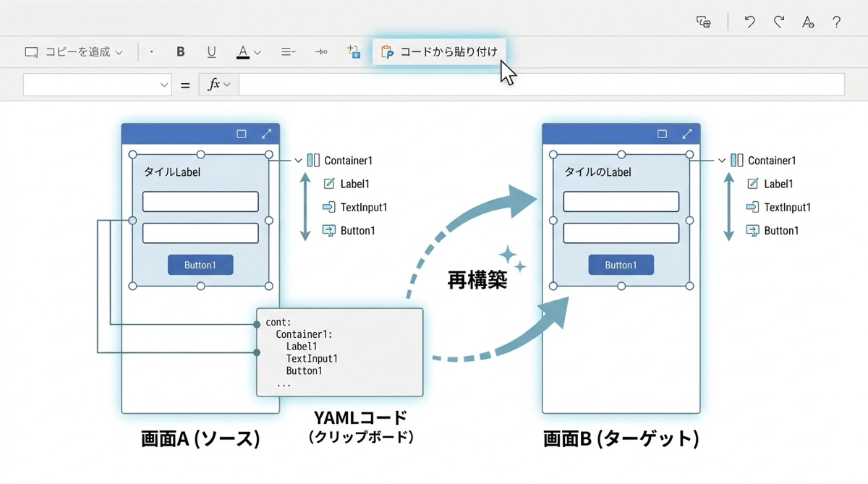Click inside the formula bar input
868x484 pixels.
541,85
